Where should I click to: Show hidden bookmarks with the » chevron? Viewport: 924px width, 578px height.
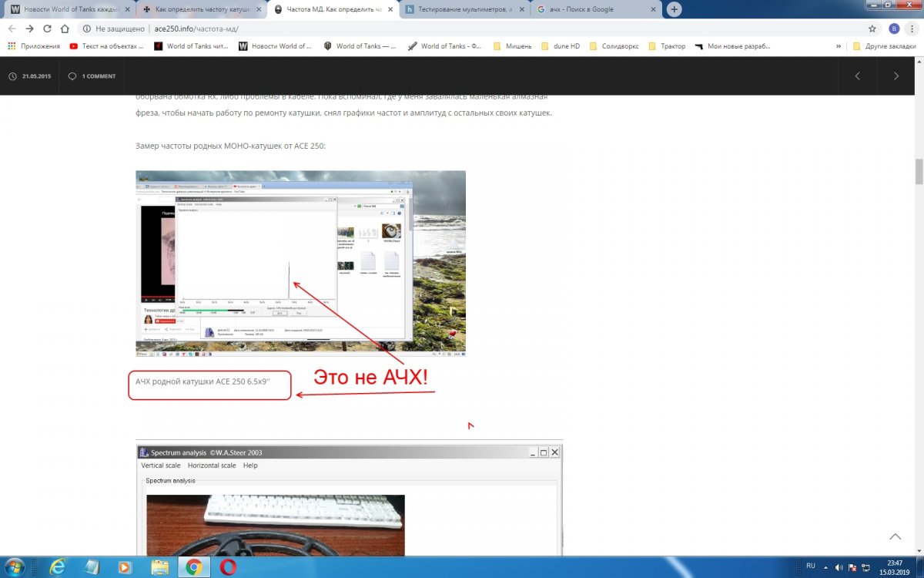pyautogui.click(x=839, y=46)
